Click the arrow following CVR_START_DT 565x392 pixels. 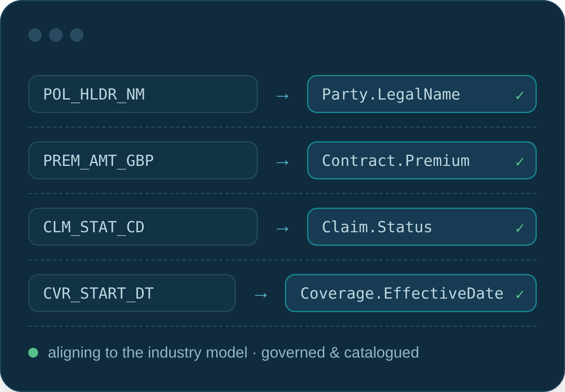pyautogui.click(x=261, y=295)
